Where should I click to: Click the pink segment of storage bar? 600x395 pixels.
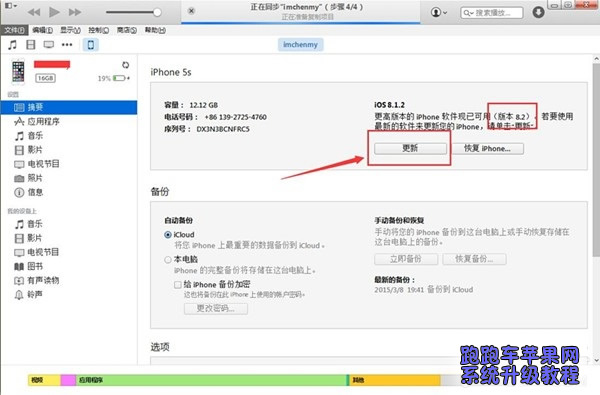pos(68,380)
